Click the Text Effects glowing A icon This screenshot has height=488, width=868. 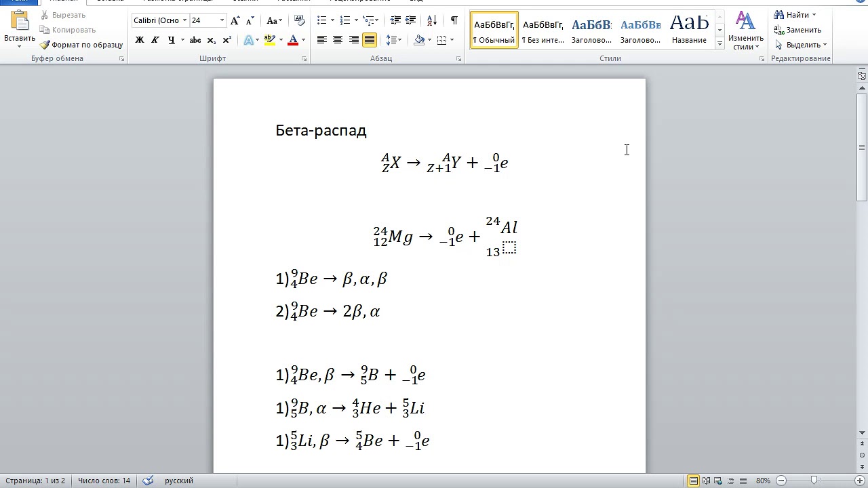(248, 40)
